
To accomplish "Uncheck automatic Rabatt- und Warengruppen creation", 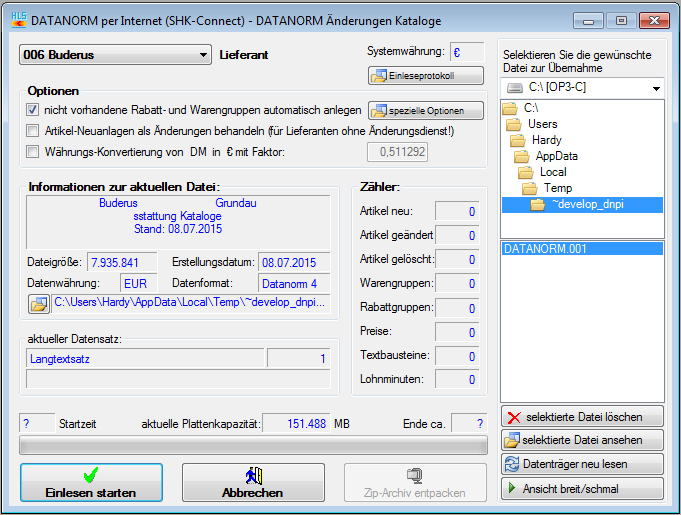I will tap(33, 110).
